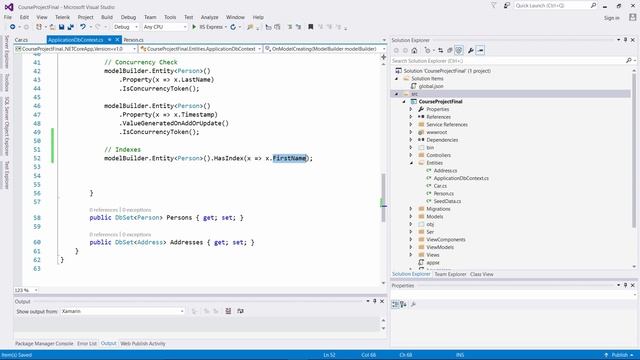Image resolution: width=640 pixels, height=360 pixels.
Task: Select global.json in Solution Explorer
Action: [431, 86]
